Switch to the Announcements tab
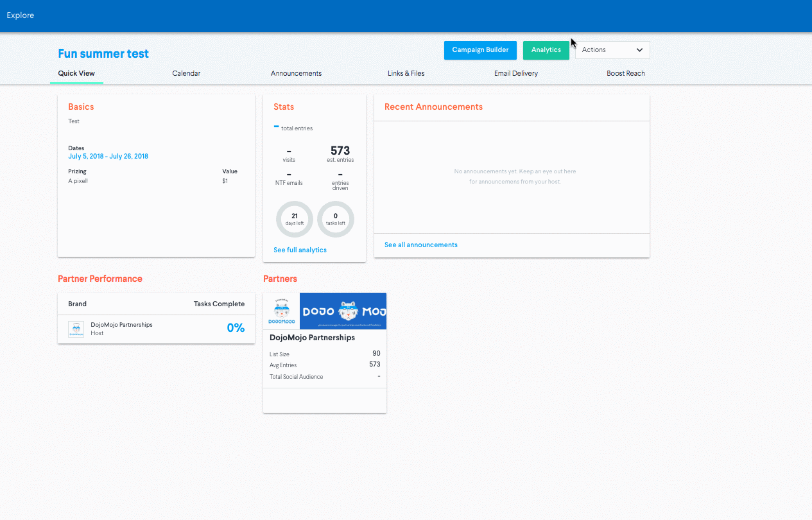Viewport: 812px width, 520px height. tap(296, 73)
